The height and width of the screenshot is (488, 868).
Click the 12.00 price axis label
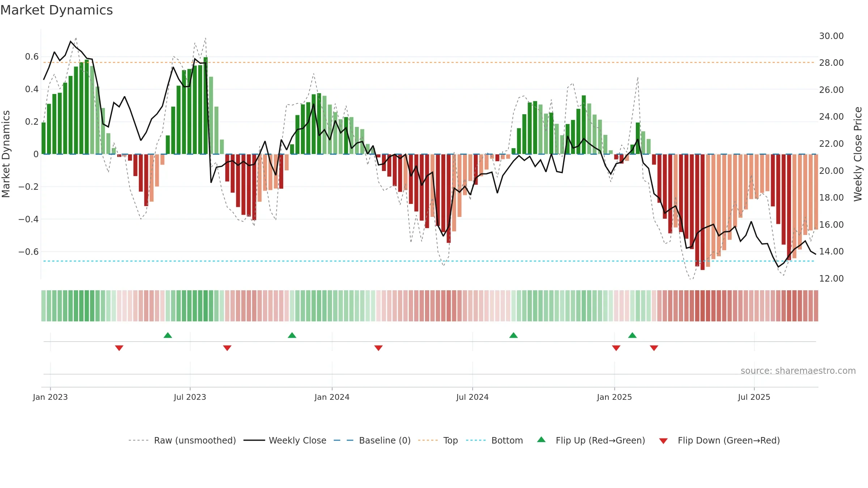[x=831, y=279]
